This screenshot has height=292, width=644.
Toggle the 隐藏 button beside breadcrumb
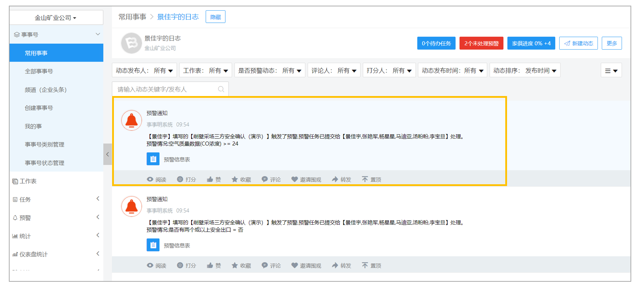(x=215, y=17)
